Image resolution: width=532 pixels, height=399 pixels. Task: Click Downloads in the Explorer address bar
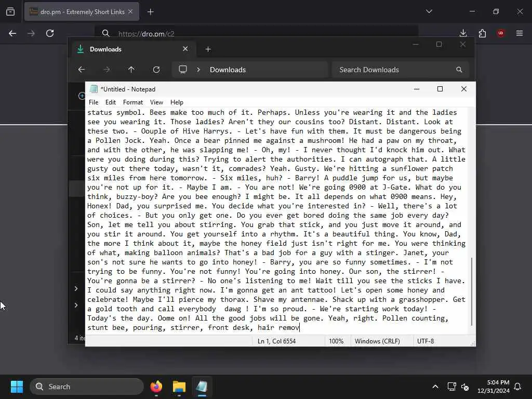point(228,70)
